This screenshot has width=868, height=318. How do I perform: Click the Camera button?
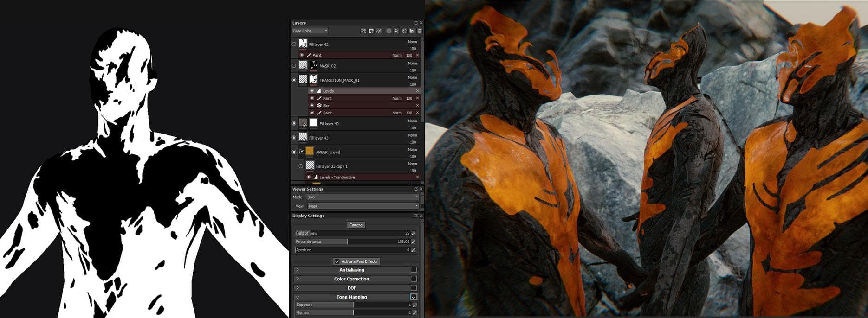356,225
